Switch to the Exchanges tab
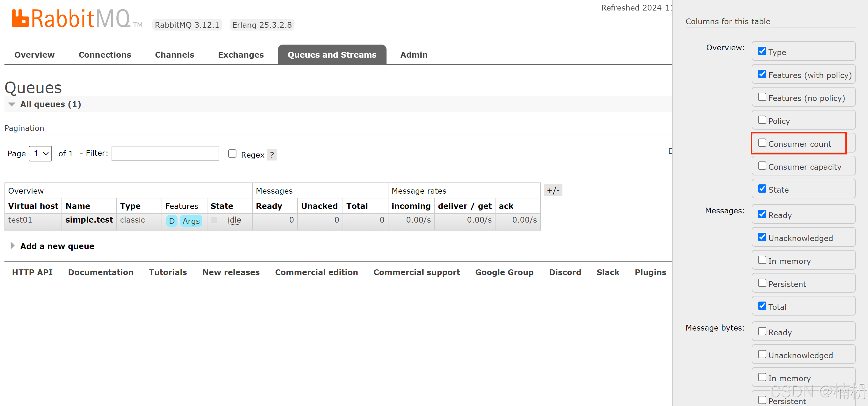 pyautogui.click(x=241, y=55)
